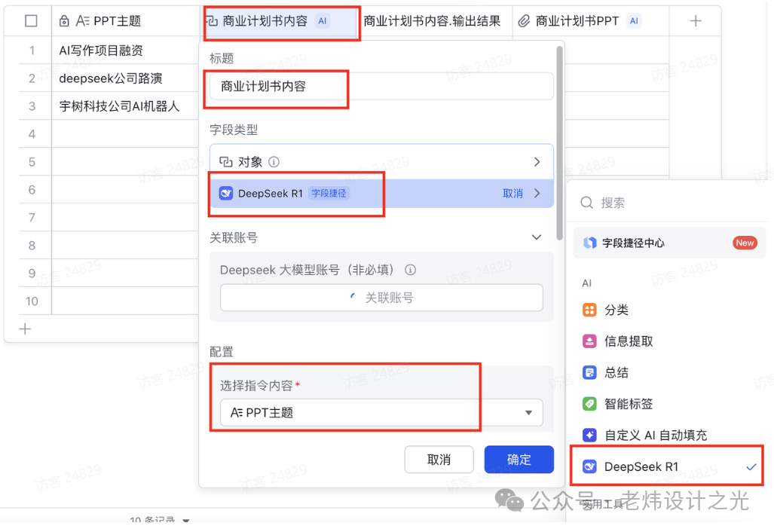Select 自定义 AI 自动填充 option
Image resolution: width=774 pixels, height=532 pixels.
click(669, 435)
